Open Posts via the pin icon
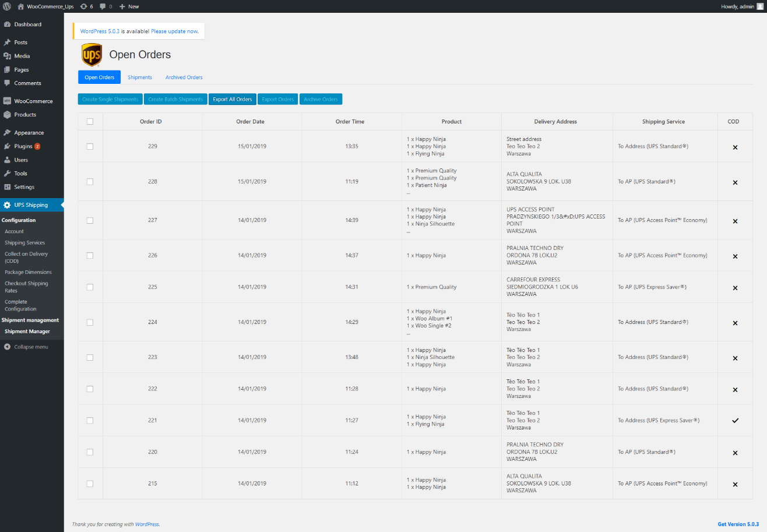 click(x=7, y=43)
